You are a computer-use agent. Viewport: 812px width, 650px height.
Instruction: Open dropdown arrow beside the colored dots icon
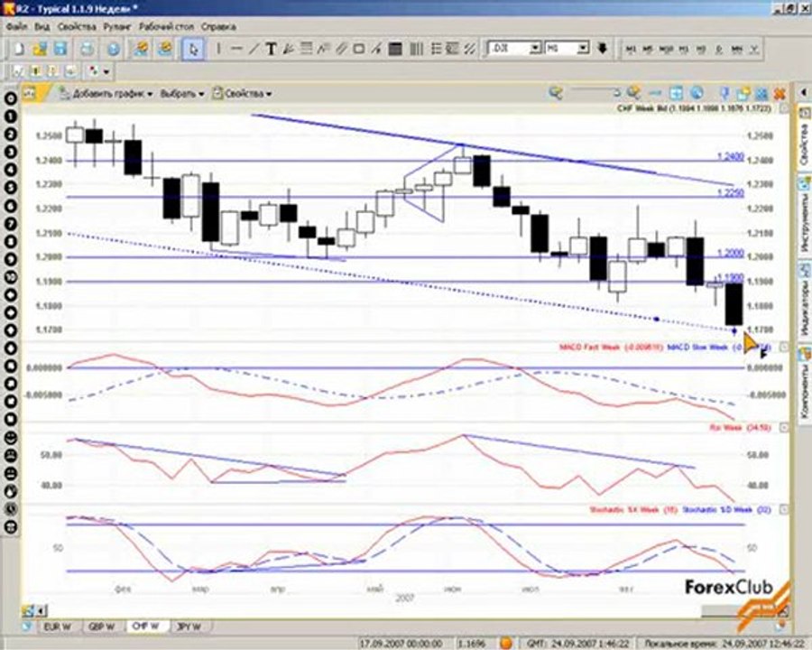(106, 71)
